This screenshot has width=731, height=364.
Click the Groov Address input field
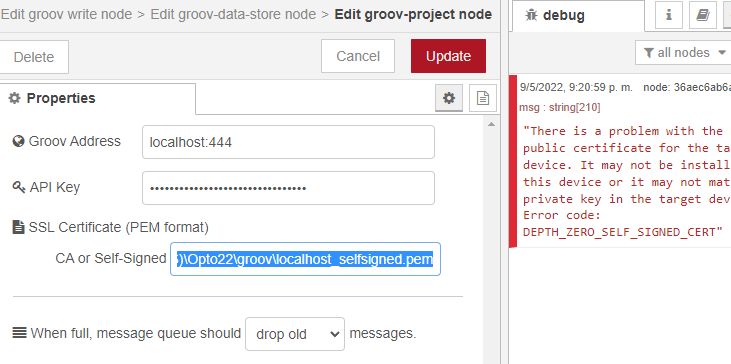(289, 142)
